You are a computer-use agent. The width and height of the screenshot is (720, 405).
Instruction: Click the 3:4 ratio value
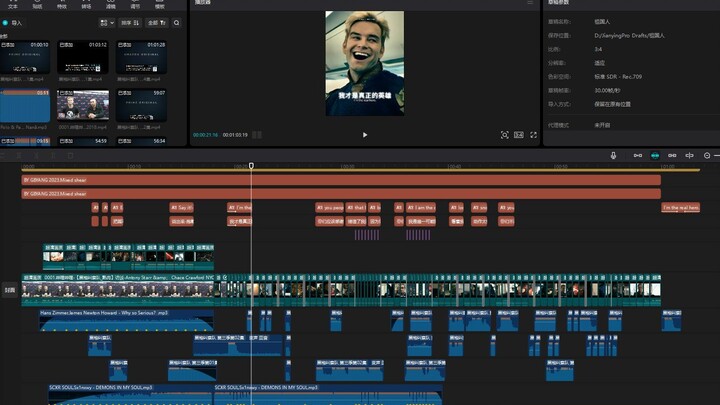point(598,49)
